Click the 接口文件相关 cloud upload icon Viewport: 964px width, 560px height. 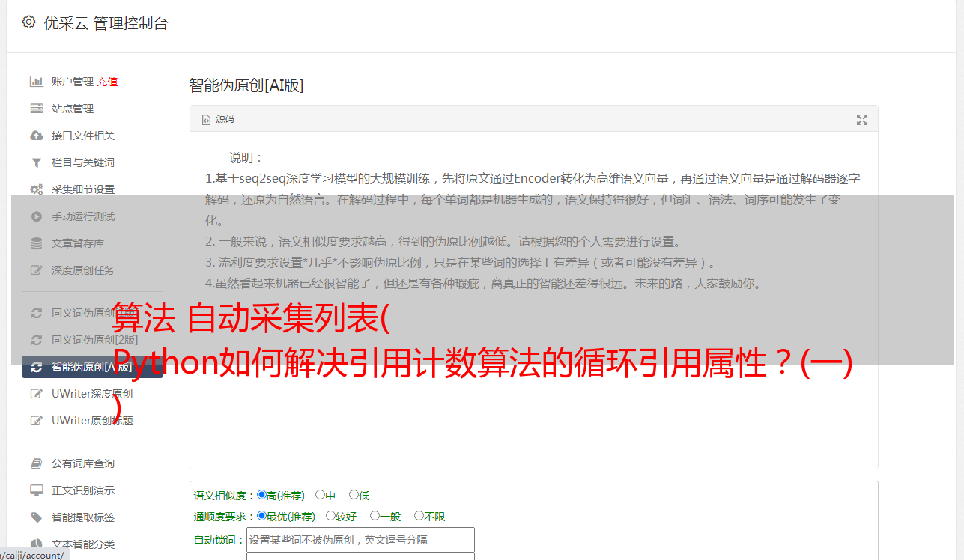36,136
